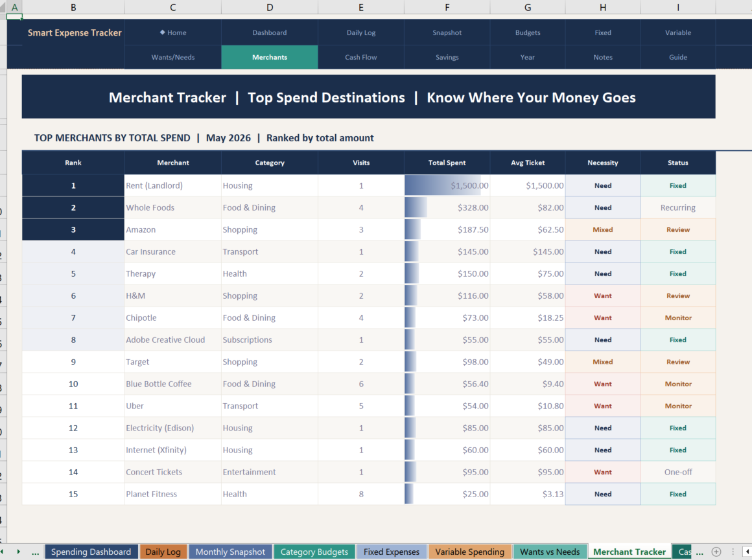The image size is (752, 560).
Task: Click the sheet tab scroll-right arrow
Action: pyautogui.click(x=18, y=552)
